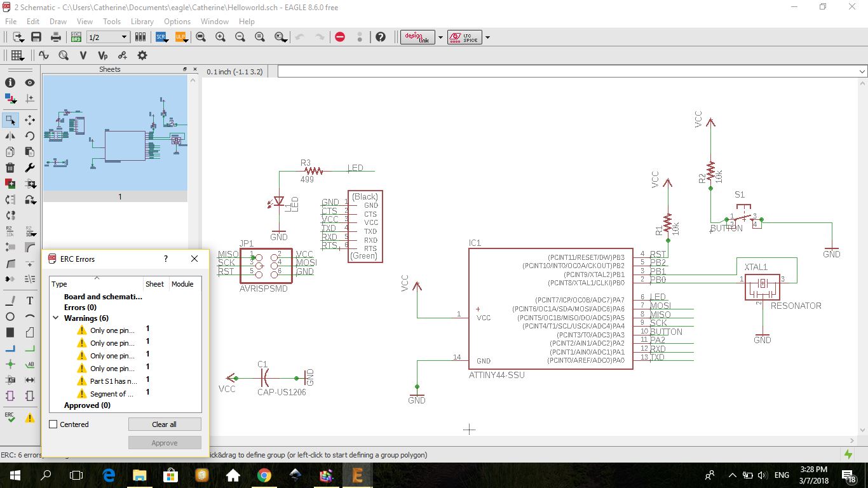Open the LTC Spice button

465,37
